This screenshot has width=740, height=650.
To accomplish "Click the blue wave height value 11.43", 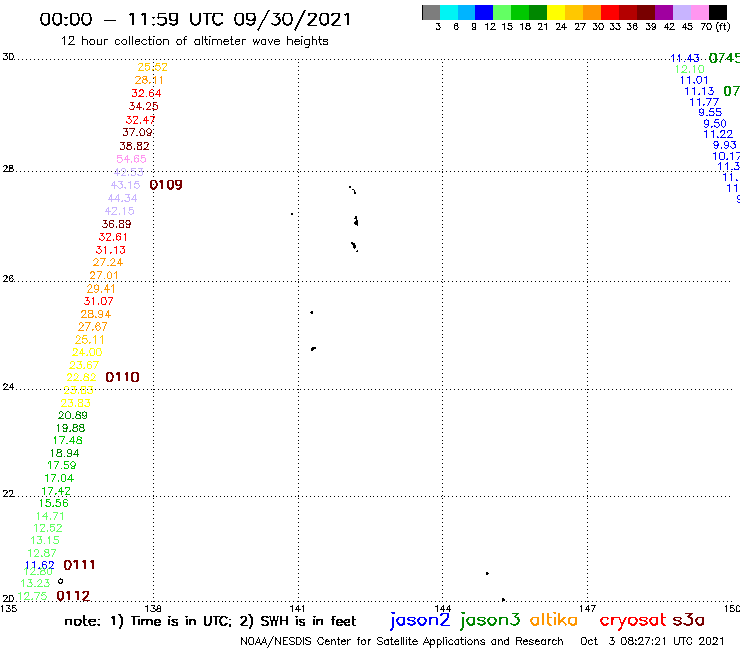I will (x=685, y=58).
